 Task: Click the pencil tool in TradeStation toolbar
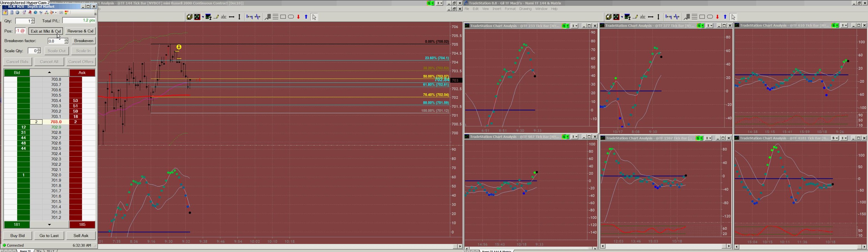635,17
